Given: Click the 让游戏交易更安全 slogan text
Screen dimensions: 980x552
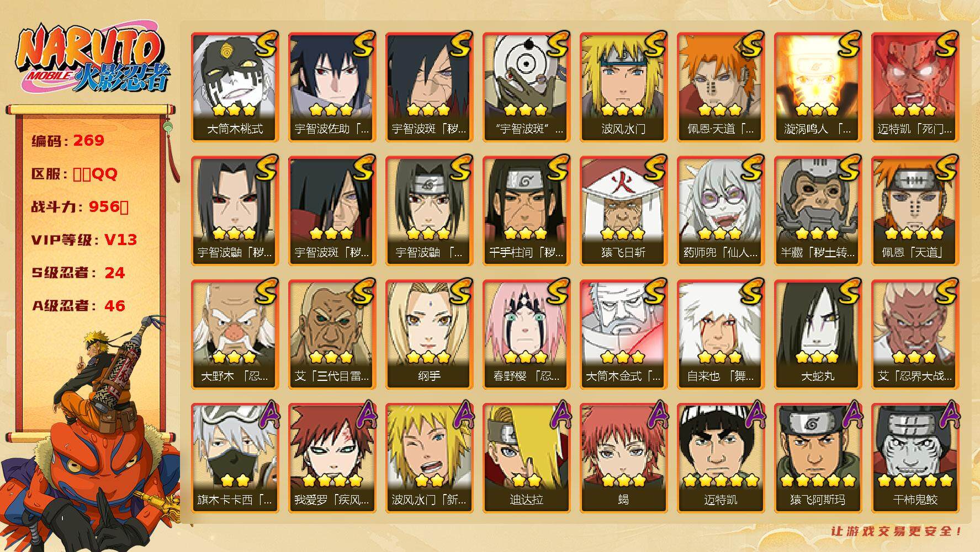Looking at the screenshot, I should (897, 531).
